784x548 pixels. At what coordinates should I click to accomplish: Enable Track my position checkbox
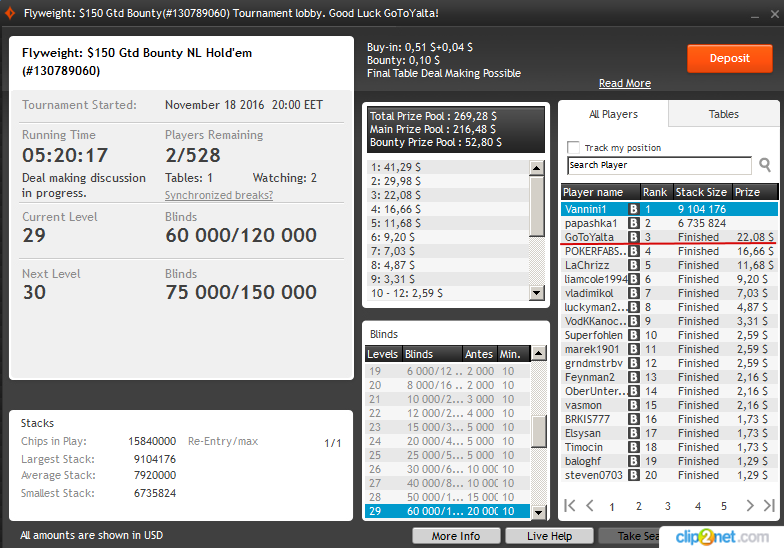(x=573, y=148)
